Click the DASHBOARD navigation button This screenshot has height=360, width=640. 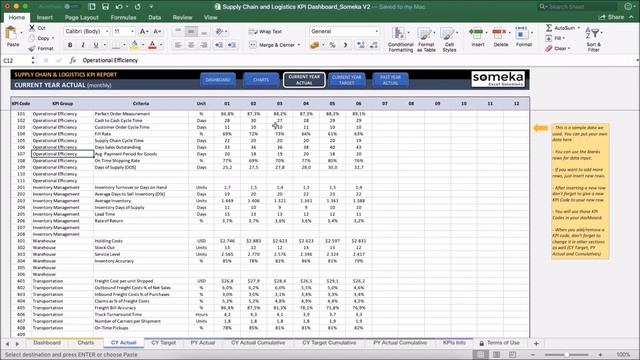pyautogui.click(x=218, y=80)
